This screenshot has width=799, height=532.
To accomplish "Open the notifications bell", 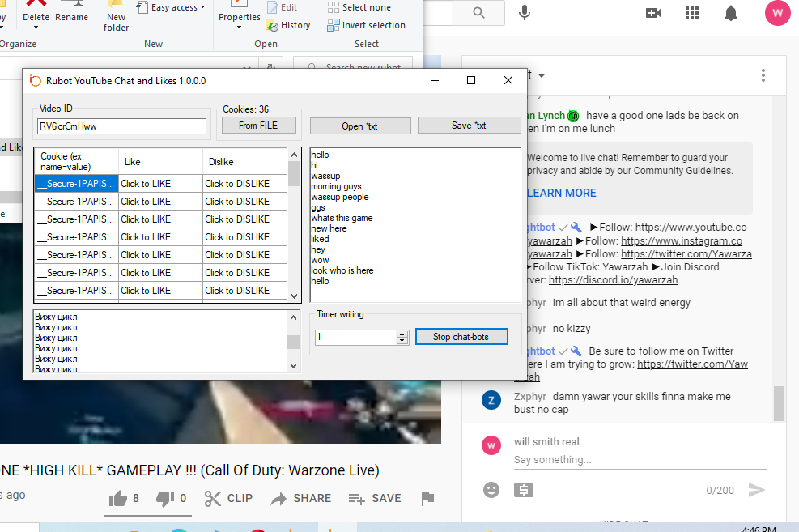I will [731, 13].
